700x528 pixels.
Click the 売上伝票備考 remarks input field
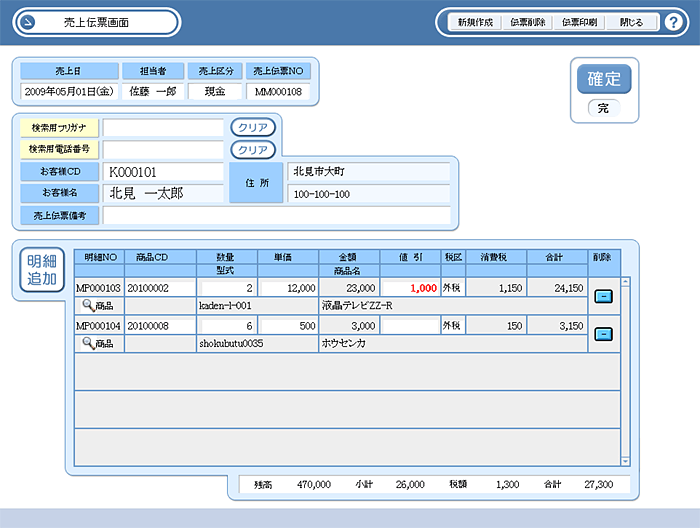click(x=276, y=215)
